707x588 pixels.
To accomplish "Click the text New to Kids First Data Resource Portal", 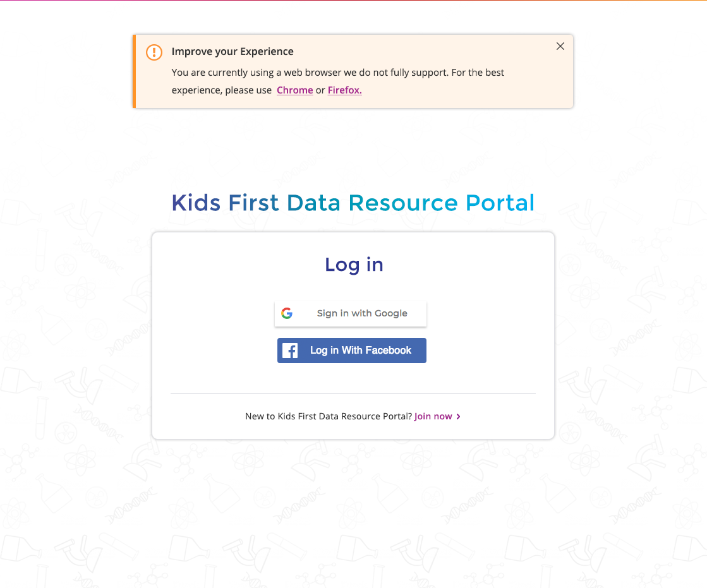I will (329, 416).
